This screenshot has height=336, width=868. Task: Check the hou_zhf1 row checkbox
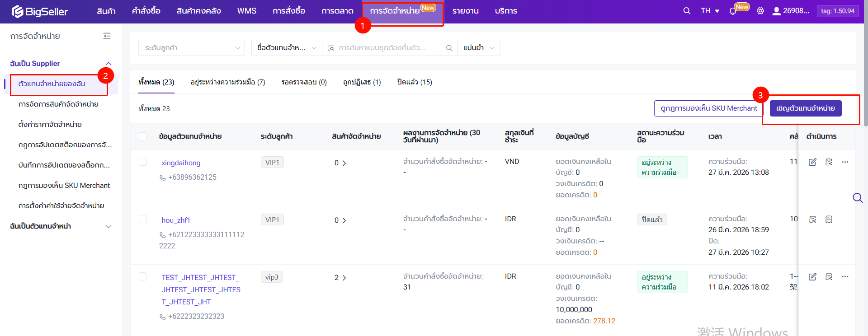(x=143, y=219)
